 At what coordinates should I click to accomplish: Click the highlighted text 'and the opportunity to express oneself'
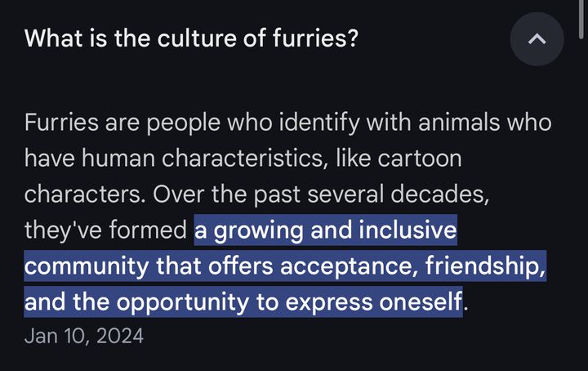pos(243,302)
